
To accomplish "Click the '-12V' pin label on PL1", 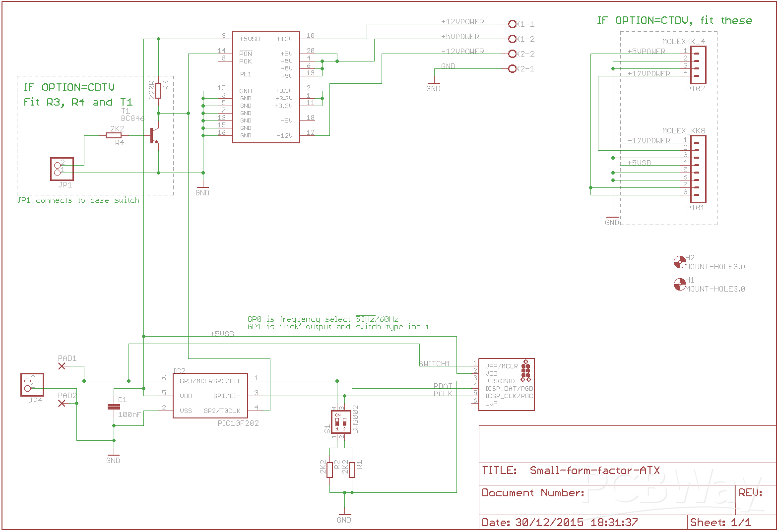I will click(x=285, y=135).
